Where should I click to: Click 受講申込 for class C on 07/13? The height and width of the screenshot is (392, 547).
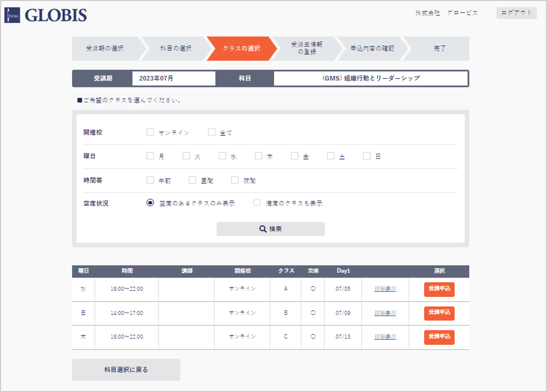pyautogui.click(x=439, y=337)
